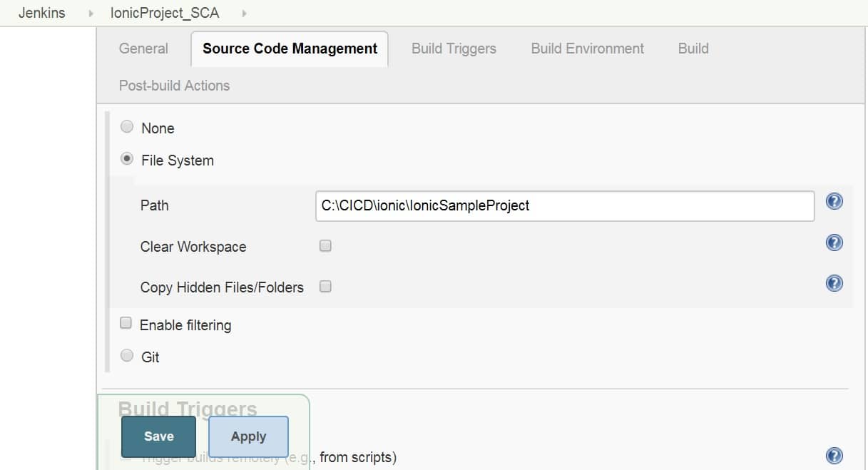The width and height of the screenshot is (868, 470).
Task: Expand breadcrumb arrow after Jenkins
Action: (91, 14)
